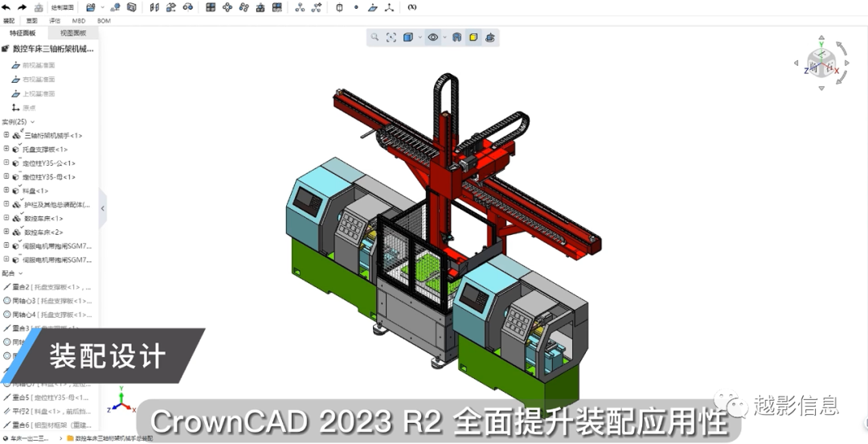Open the ribbon tab next to 装配
868x444 pixels.
31,20
